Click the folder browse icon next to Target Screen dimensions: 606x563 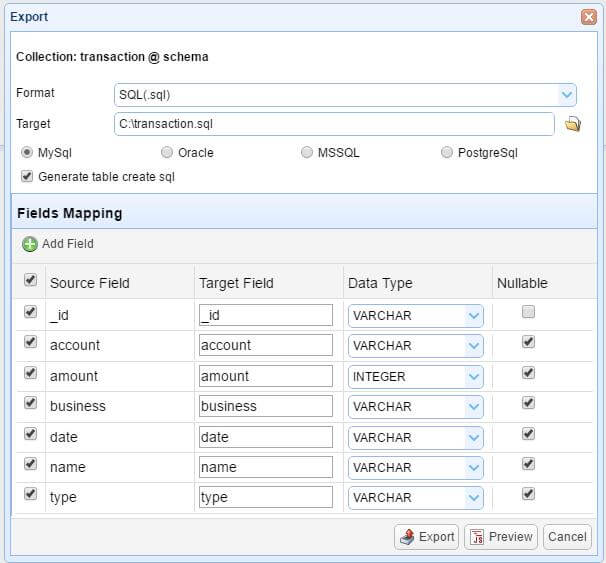(x=573, y=124)
